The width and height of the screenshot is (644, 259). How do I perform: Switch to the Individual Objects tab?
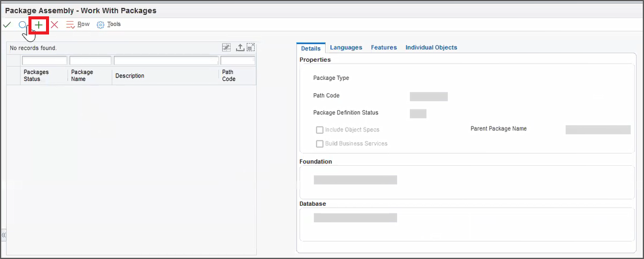(431, 48)
